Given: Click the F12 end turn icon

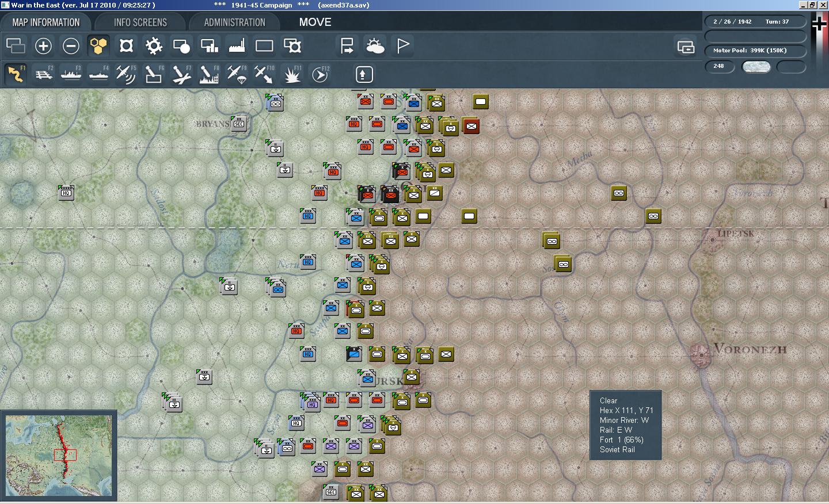Looking at the screenshot, I should (x=320, y=74).
